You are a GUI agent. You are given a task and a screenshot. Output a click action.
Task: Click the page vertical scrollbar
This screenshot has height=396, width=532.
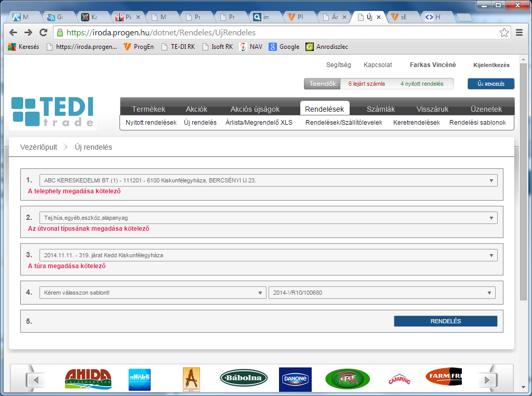pyautogui.click(x=523, y=181)
